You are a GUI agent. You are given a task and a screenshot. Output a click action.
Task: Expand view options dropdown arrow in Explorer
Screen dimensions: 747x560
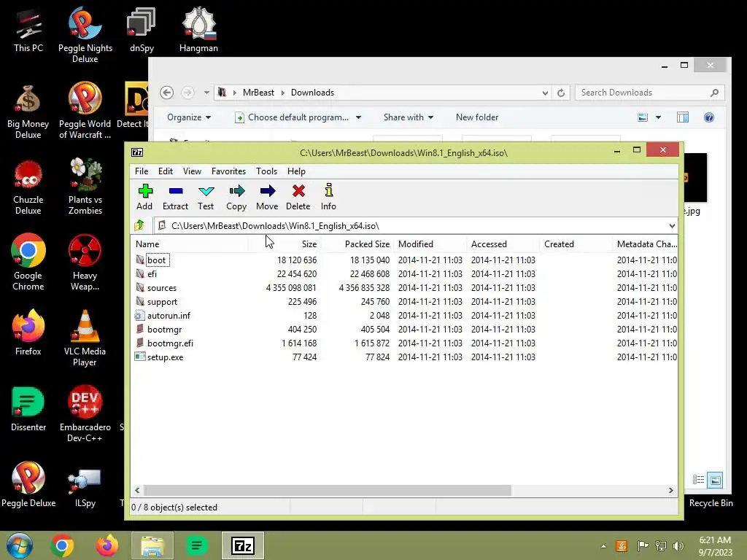[x=658, y=117]
